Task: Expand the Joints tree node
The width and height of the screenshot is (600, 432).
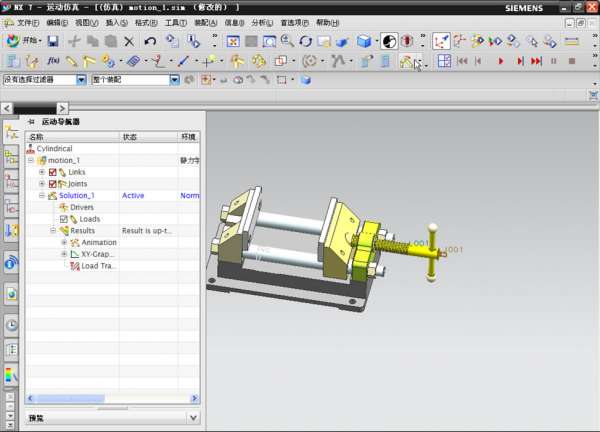Action: [x=42, y=184]
